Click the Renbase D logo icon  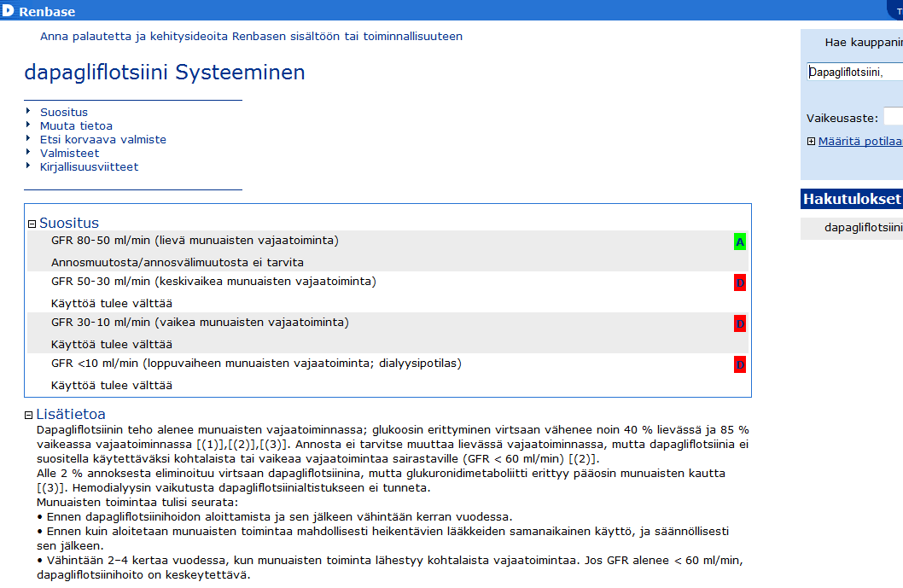click(x=8, y=9)
